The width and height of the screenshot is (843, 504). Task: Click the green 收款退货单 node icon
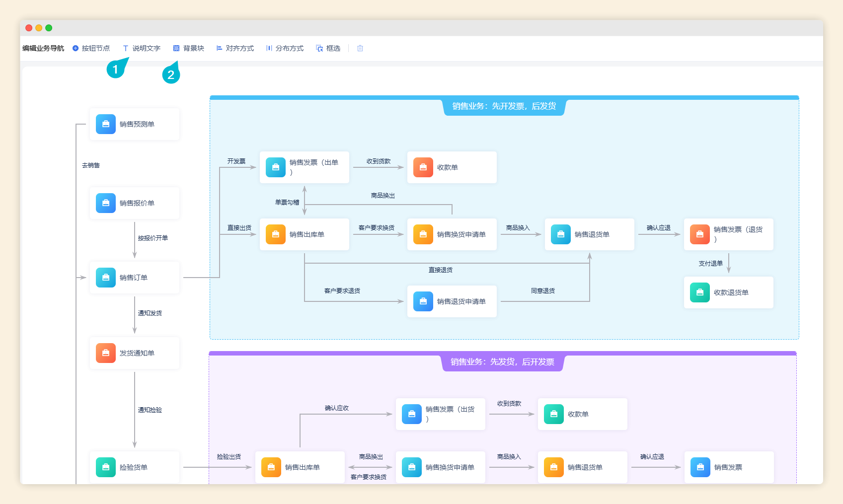click(x=700, y=292)
